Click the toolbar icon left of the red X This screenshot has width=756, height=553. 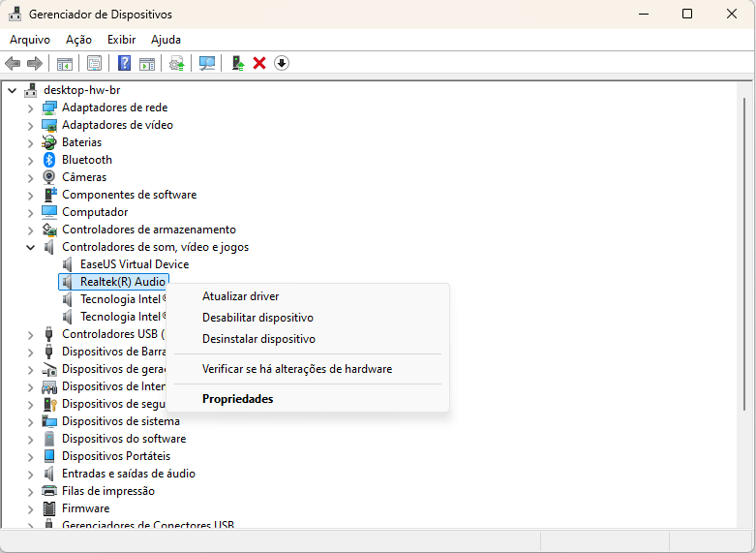tap(237, 63)
